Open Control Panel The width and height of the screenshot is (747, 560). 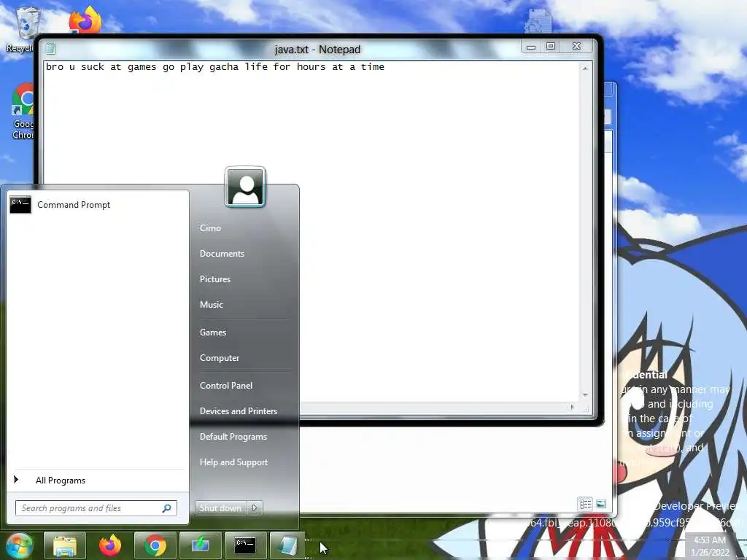tap(226, 386)
